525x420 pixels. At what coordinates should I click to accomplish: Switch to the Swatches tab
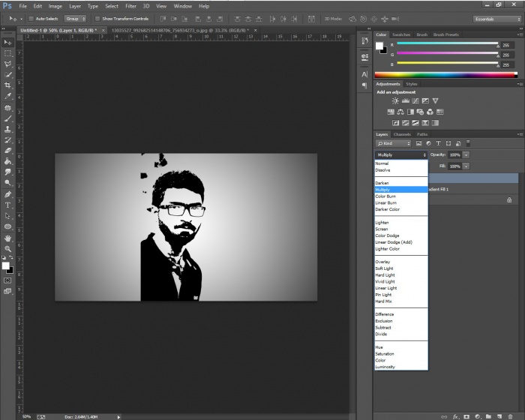pyautogui.click(x=402, y=34)
